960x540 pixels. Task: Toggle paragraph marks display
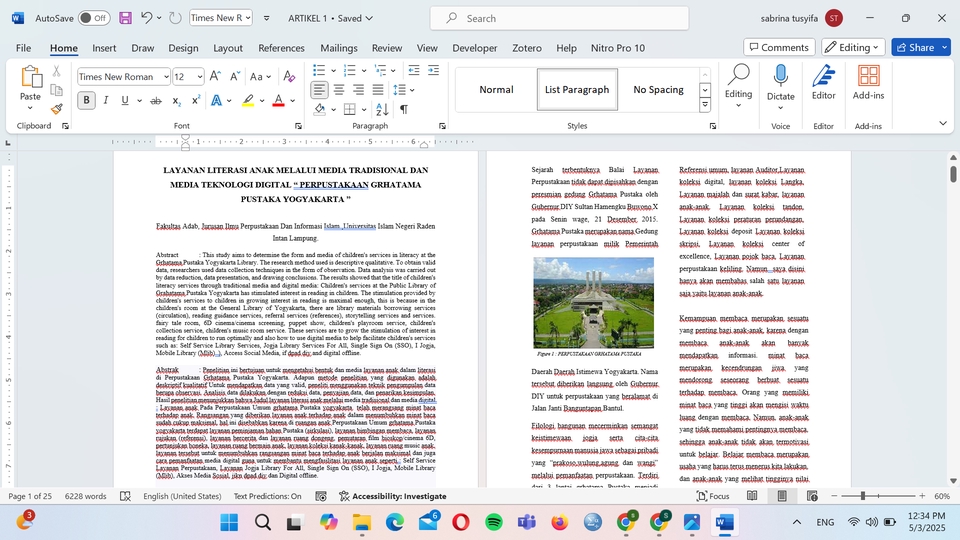[x=404, y=110]
